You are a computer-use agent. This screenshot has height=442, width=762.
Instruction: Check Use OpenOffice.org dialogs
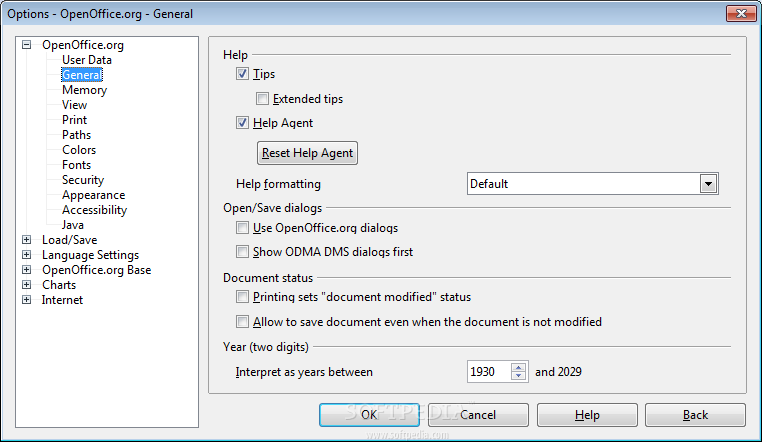pyautogui.click(x=242, y=228)
